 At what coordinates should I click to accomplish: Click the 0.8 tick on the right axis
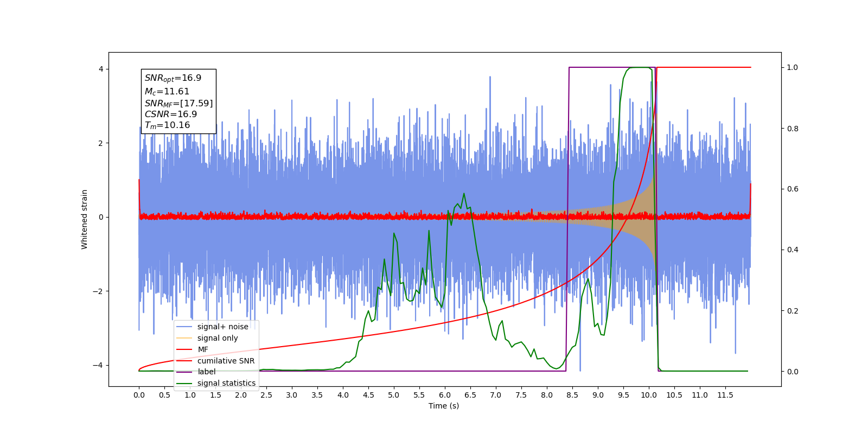click(793, 129)
